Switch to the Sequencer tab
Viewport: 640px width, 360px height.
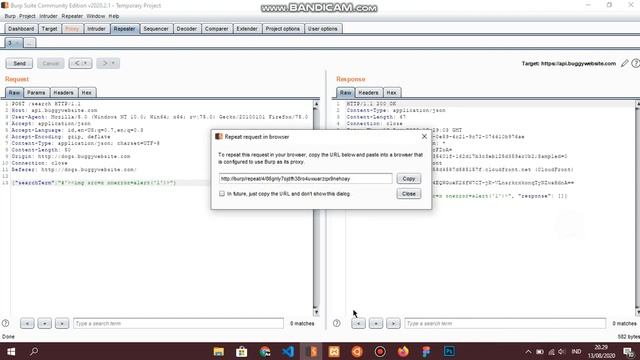tap(156, 29)
